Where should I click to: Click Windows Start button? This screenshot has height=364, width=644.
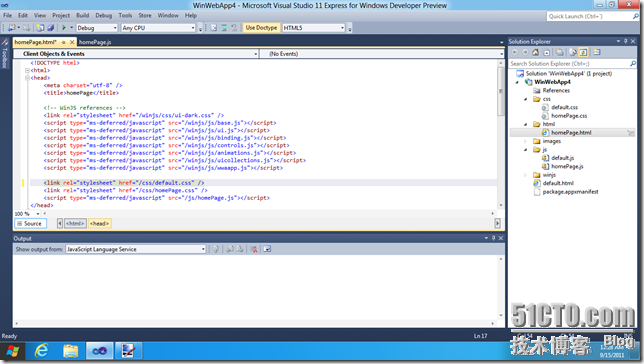[12, 351]
